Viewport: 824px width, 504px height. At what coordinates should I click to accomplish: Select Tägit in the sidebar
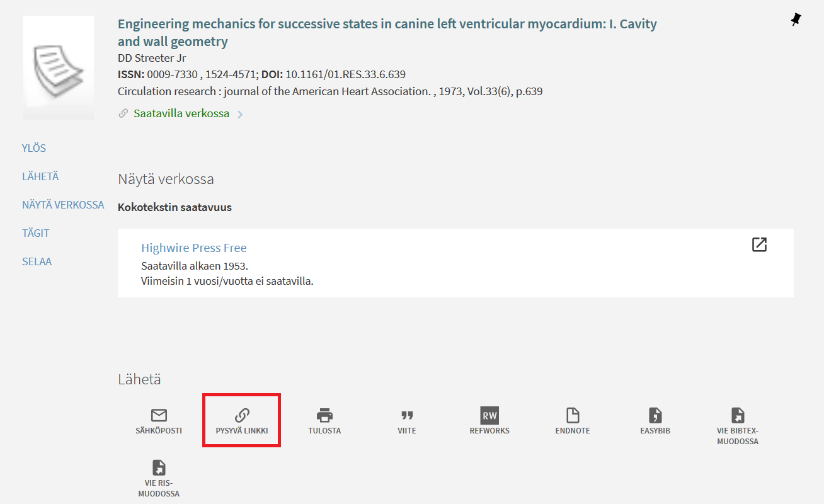36,233
